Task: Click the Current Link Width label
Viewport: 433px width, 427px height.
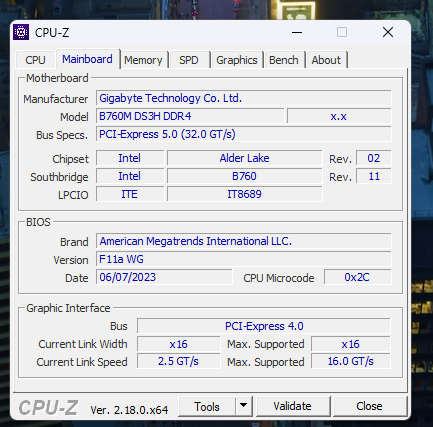Action: click(x=83, y=344)
